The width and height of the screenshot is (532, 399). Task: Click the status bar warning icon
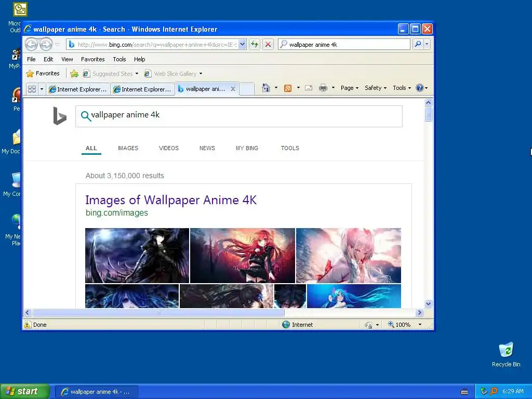click(28, 324)
